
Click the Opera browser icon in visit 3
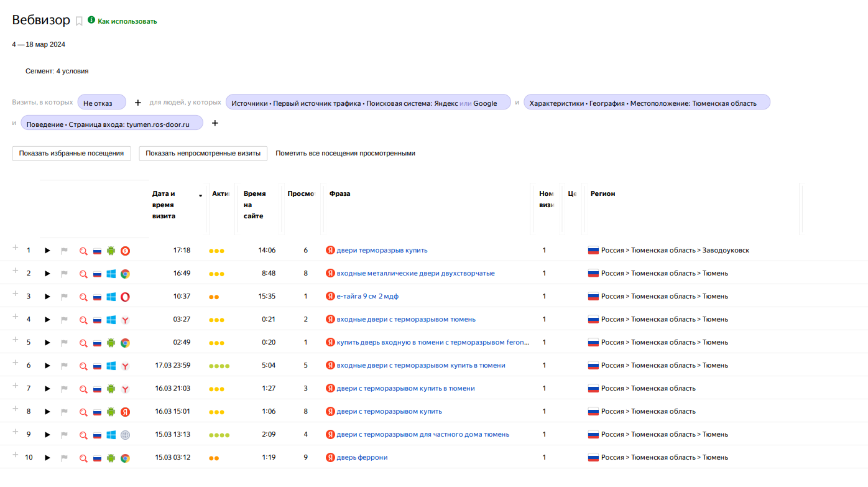[x=125, y=297]
